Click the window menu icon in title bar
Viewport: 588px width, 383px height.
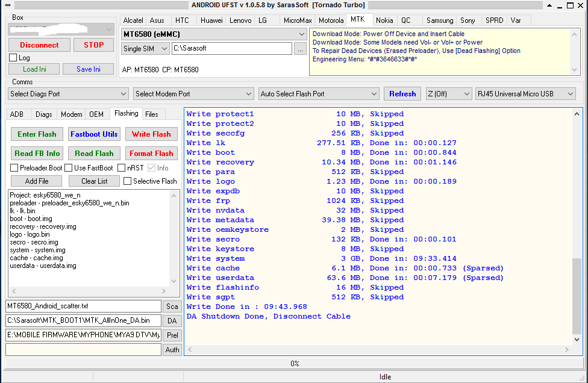7,5
